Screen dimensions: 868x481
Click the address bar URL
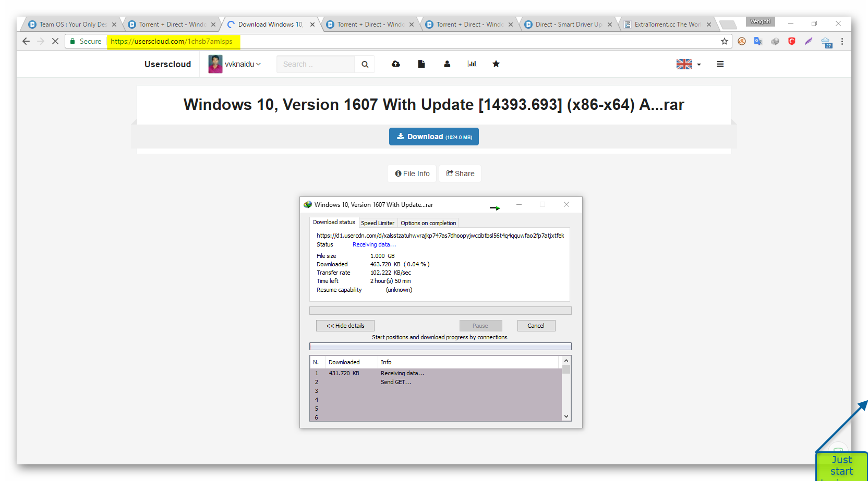172,41
